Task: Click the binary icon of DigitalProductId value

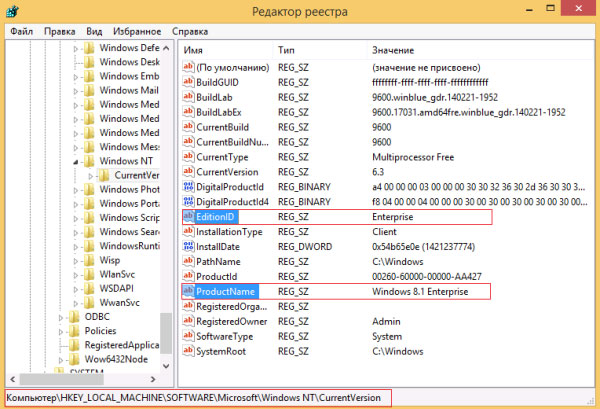Action: click(188, 187)
